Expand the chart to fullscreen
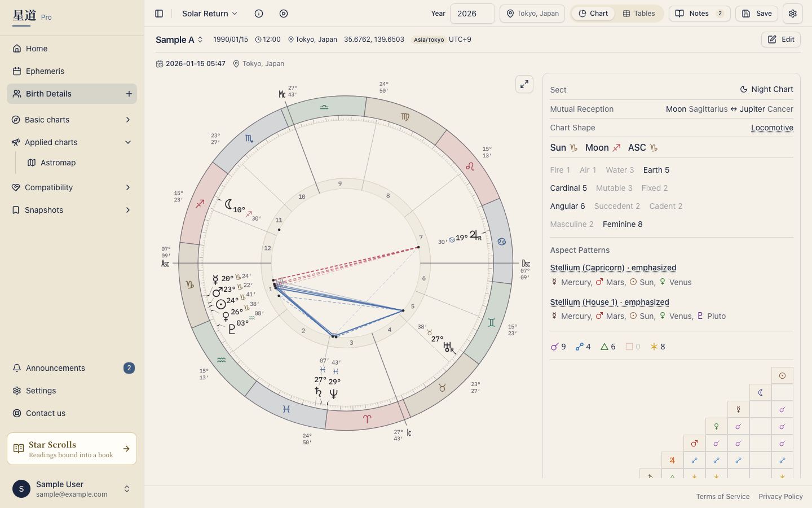The image size is (812, 508). coord(524,84)
